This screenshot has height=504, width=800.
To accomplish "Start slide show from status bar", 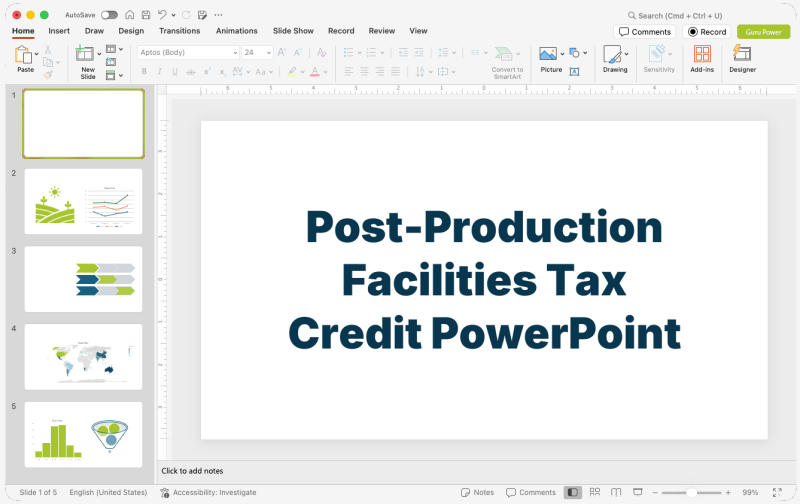I will pos(637,492).
